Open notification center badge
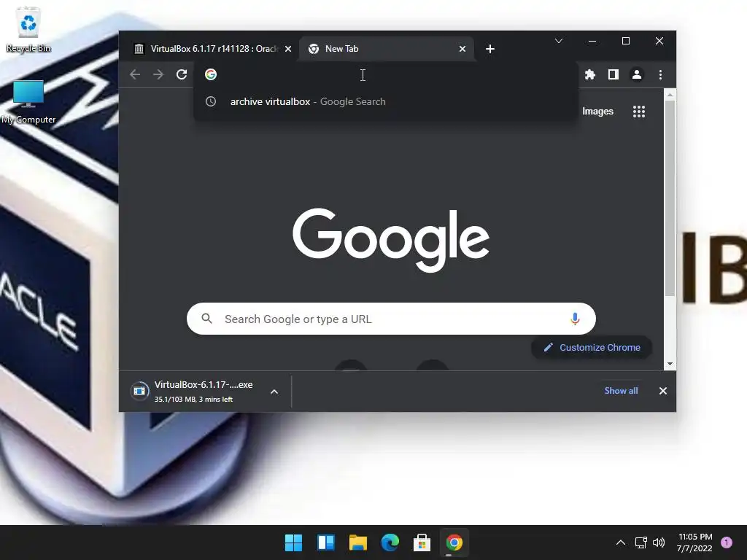Image resolution: width=747 pixels, height=560 pixels. pyautogui.click(x=726, y=542)
